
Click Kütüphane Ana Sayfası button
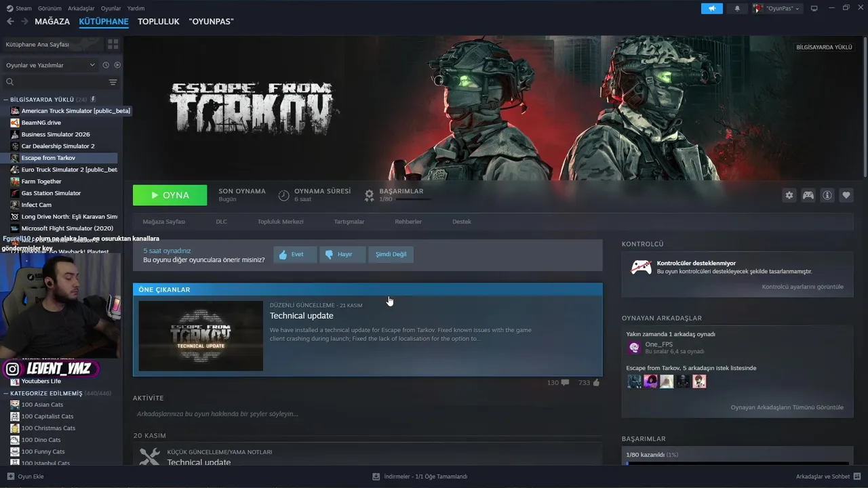tap(52, 44)
